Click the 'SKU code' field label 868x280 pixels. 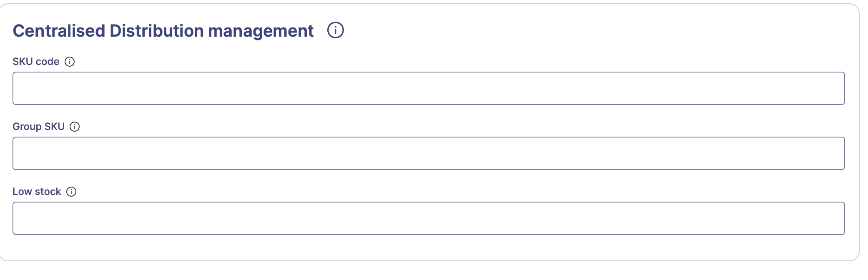coord(36,62)
